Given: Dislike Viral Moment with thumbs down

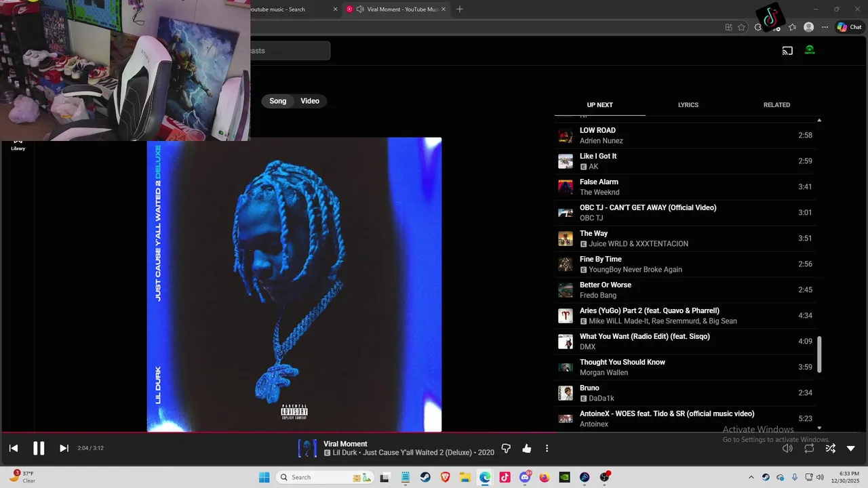Looking at the screenshot, I should pyautogui.click(x=506, y=448).
